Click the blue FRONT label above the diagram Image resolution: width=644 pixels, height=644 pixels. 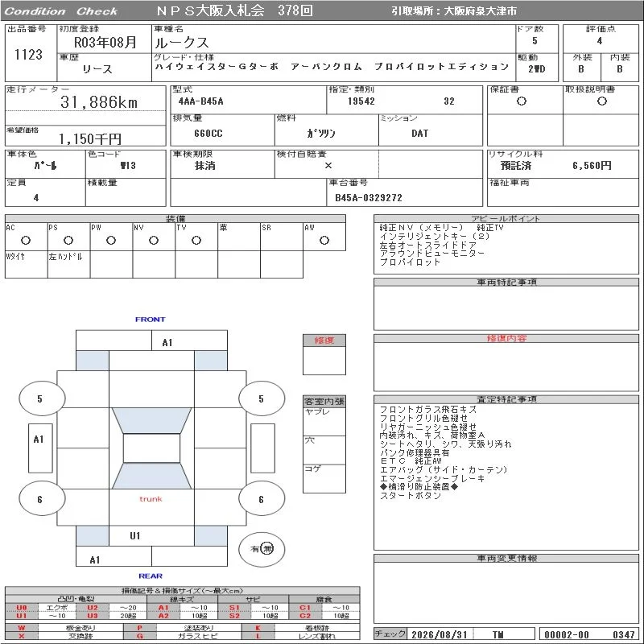[151, 320]
